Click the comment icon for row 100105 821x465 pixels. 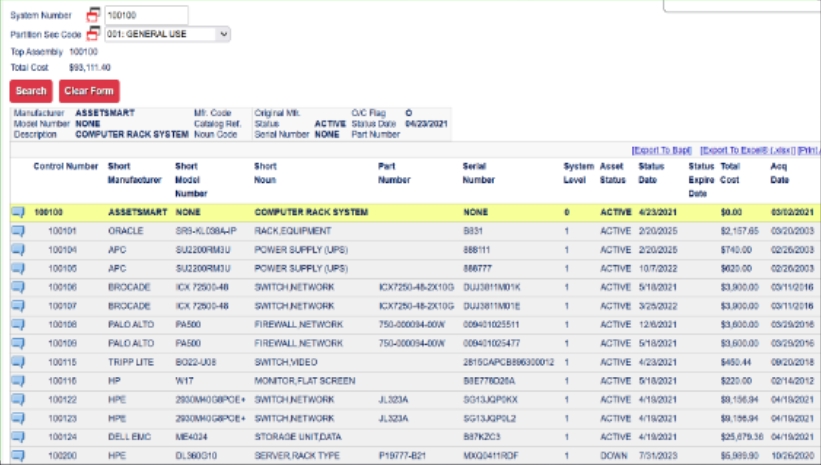tap(18, 269)
